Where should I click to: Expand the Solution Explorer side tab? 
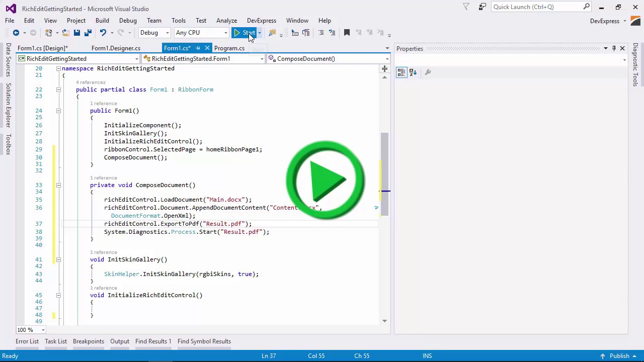8,105
